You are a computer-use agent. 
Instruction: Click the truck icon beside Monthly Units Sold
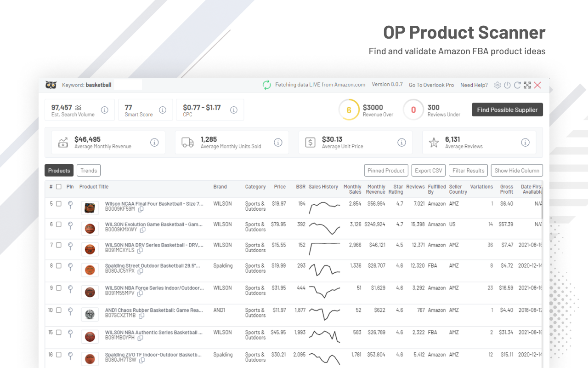(x=187, y=142)
